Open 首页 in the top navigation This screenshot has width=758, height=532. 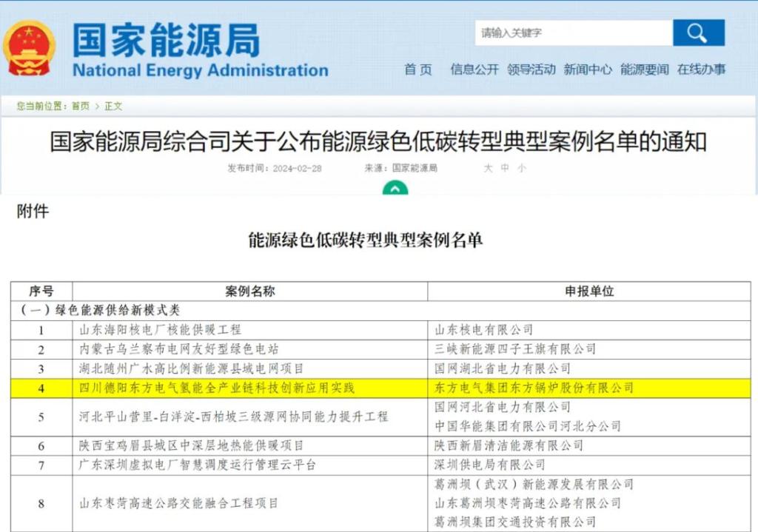coord(417,70)
